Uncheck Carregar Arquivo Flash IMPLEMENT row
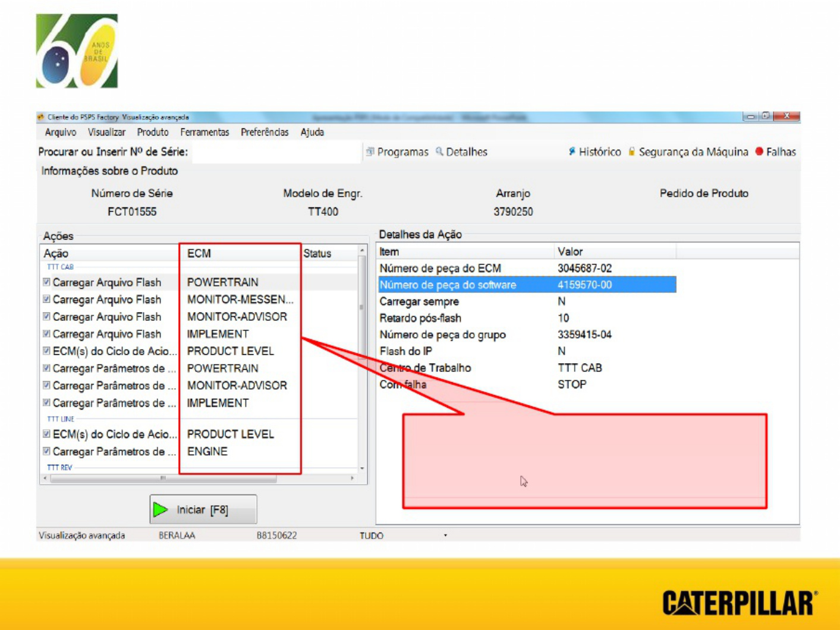This screenshot has height=630, width=840. (x=47, y=333)
